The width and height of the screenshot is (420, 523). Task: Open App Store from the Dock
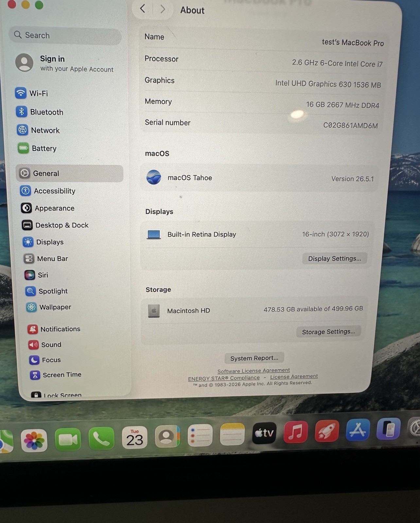coord(358,429)
